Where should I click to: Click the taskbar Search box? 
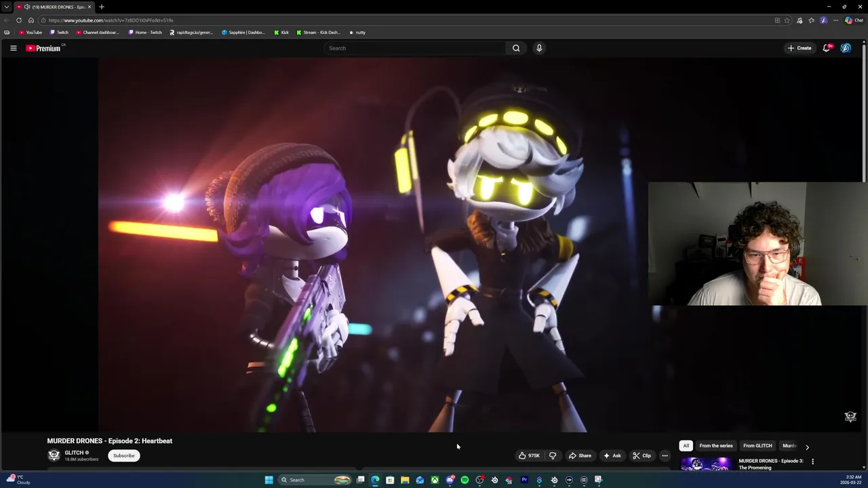point(315,480)
